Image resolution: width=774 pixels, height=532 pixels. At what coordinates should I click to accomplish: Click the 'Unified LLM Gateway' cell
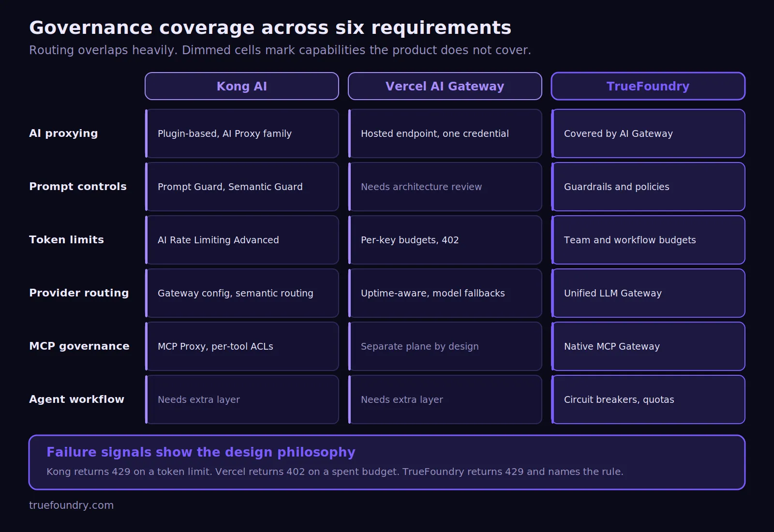648,293
